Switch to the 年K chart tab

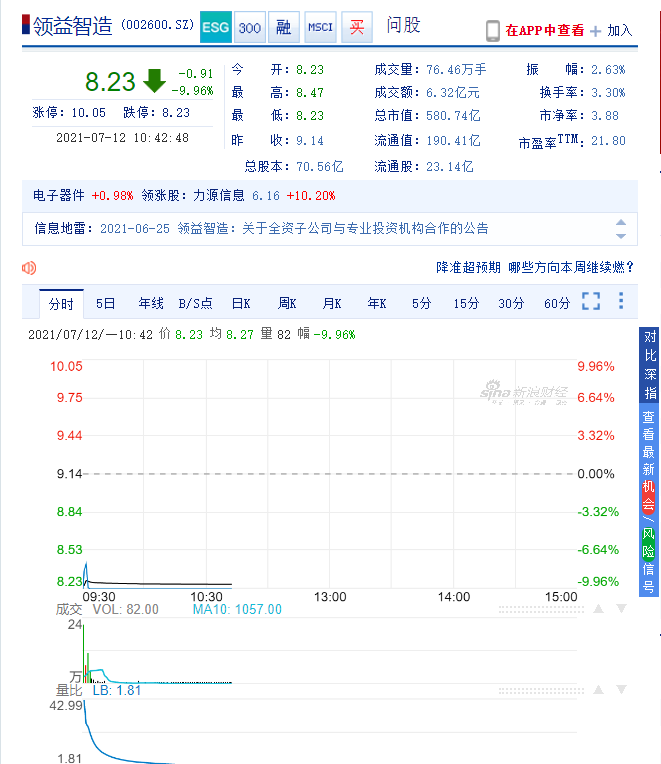click(x=377, y=304)
